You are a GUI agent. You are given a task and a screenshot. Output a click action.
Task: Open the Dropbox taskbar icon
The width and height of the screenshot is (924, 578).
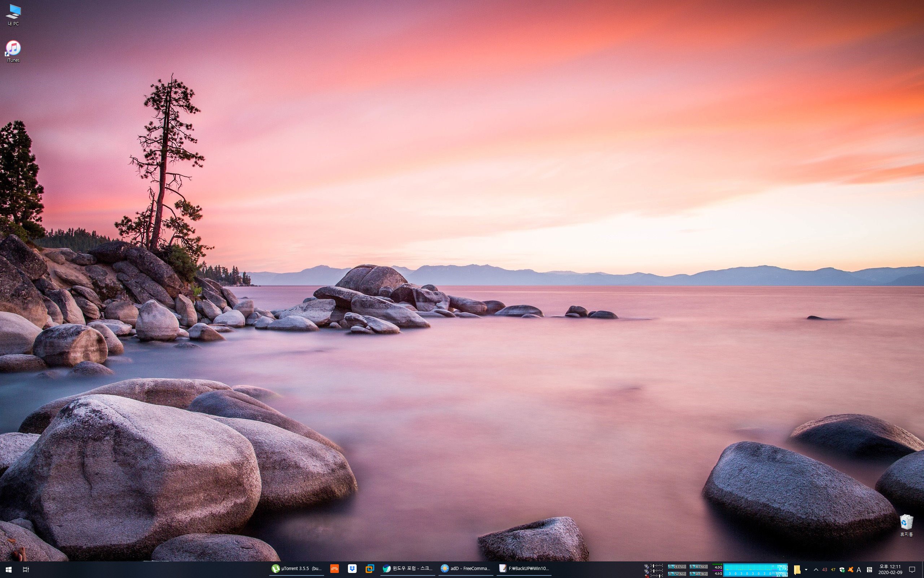click(352, 569)
